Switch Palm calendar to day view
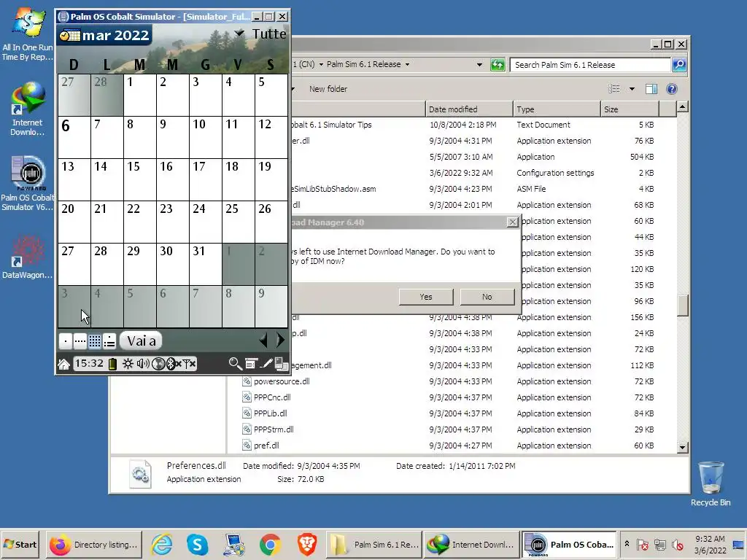The image size is (747, 560). pos(65,341)
